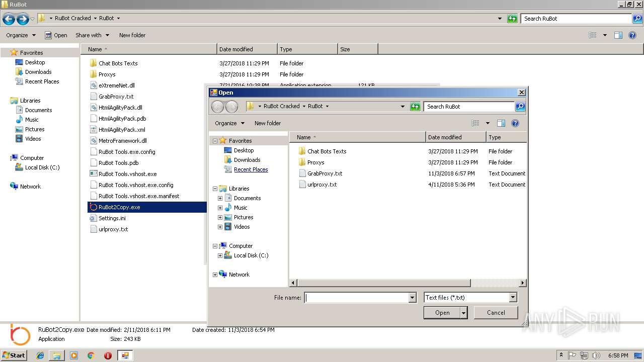Select Desktop in the Open dialog Favorites
The width and height of the screenshot is (644, 362).
pyautogui.click(x=244, y=151)
